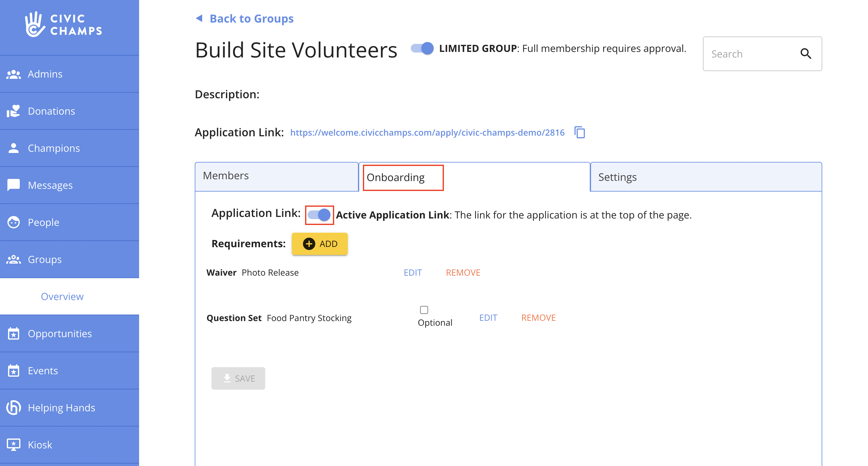Open the Settings tab

pos(706,177)
